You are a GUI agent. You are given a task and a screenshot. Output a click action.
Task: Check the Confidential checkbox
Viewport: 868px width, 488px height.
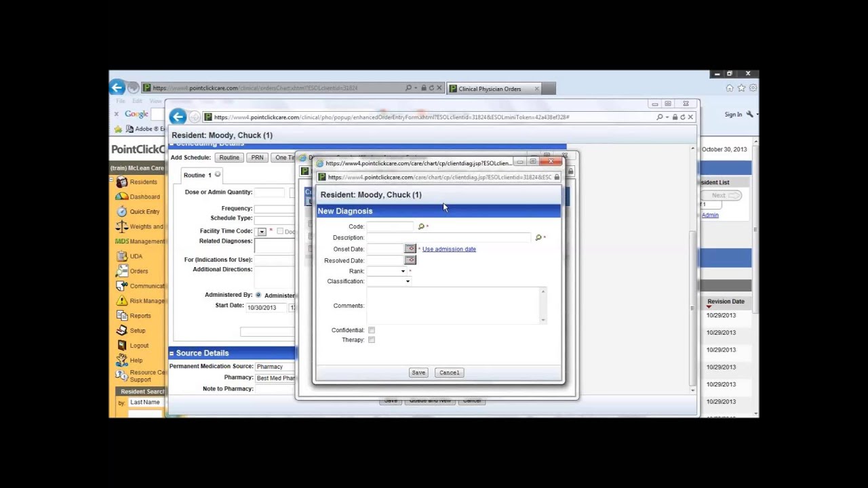click(x=372, y=330)
